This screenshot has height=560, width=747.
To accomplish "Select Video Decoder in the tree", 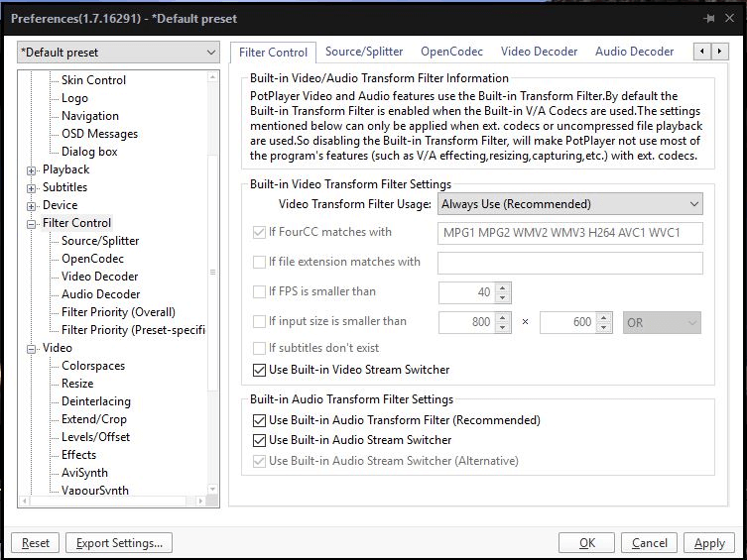I will tap(99, 277).
